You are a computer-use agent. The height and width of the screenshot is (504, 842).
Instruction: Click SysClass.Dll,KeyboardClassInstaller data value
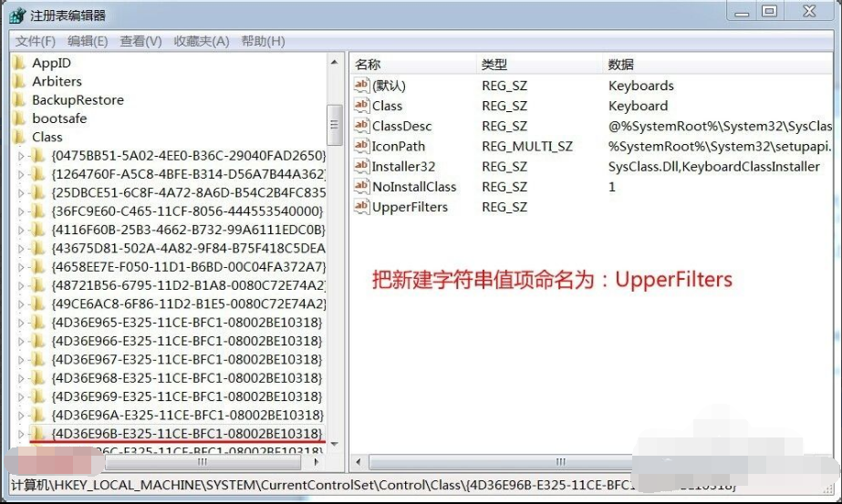(713, 167)
